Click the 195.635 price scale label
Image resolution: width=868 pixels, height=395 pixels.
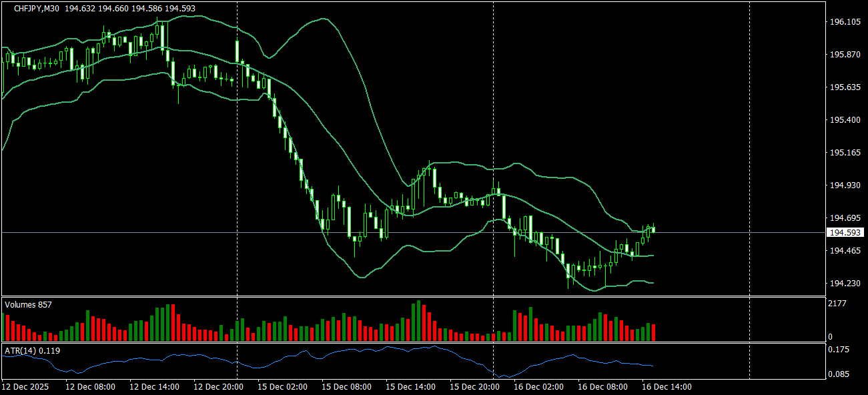click(x=844, y=87)
